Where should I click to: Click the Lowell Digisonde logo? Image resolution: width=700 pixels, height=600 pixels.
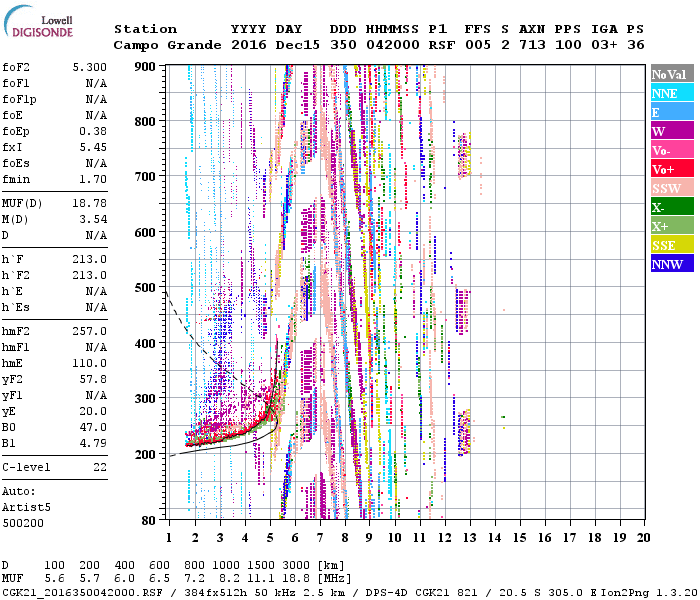click(x=38, y=22)
